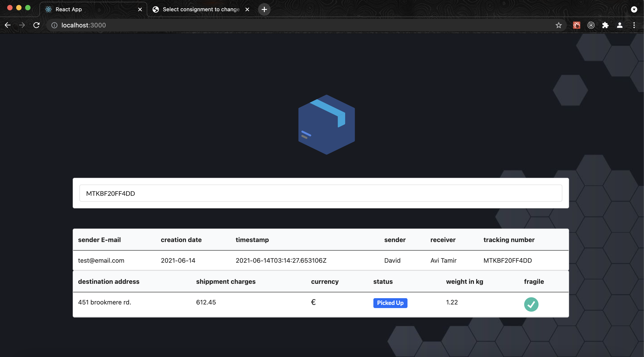The image size is (644, 357).
Task: Click the forward navigation arrow
Action: coord(22,25)
